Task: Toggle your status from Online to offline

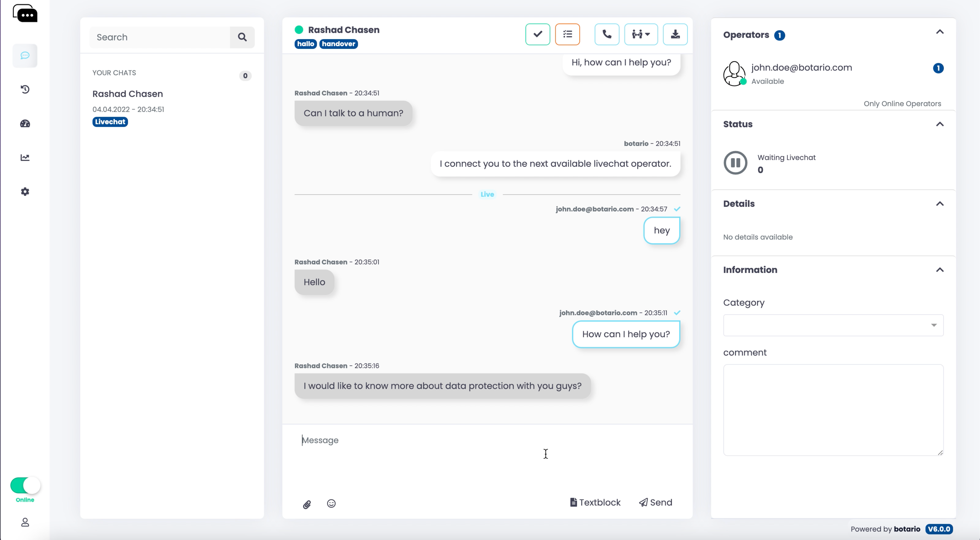Action: (x=25, y=486)
